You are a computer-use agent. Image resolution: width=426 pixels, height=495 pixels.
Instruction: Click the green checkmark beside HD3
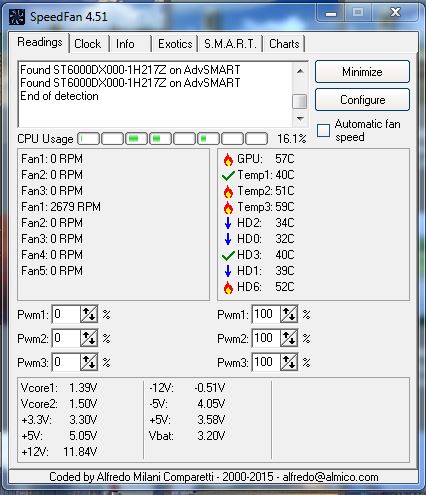coord(228,255)
